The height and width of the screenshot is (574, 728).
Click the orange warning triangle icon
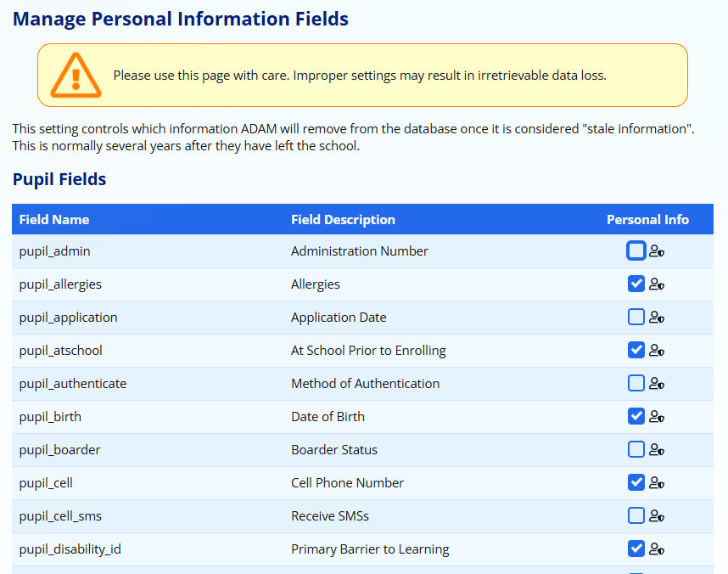point(76,76)
